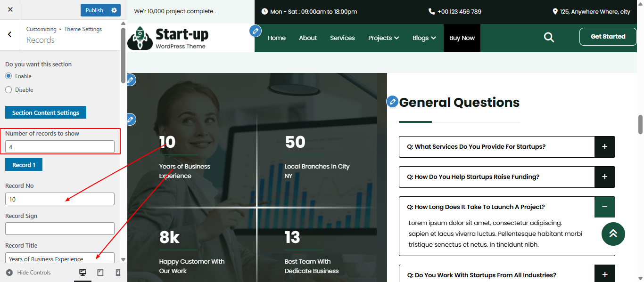
Task: Select the Buy Now menu item
Action: pos(462,37)
